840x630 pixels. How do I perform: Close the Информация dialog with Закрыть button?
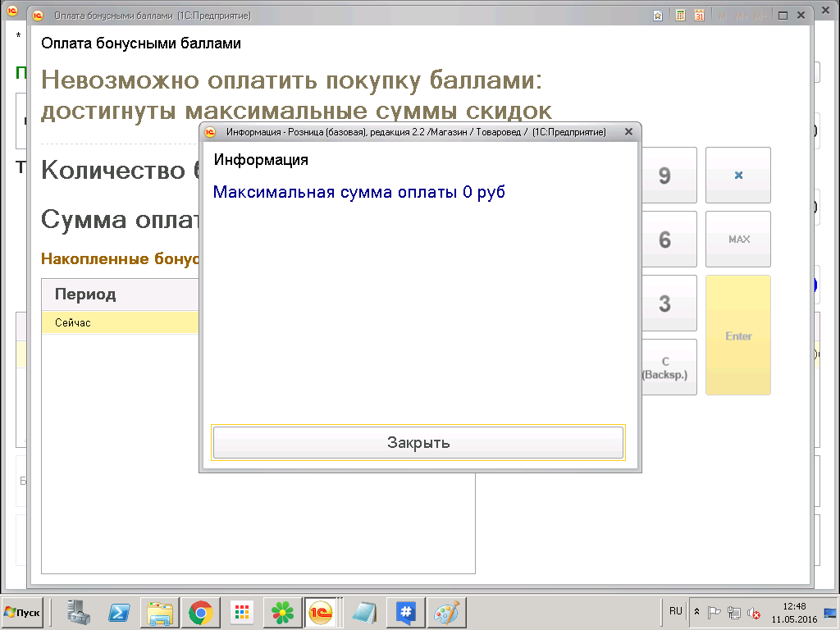tap(418, 443)
